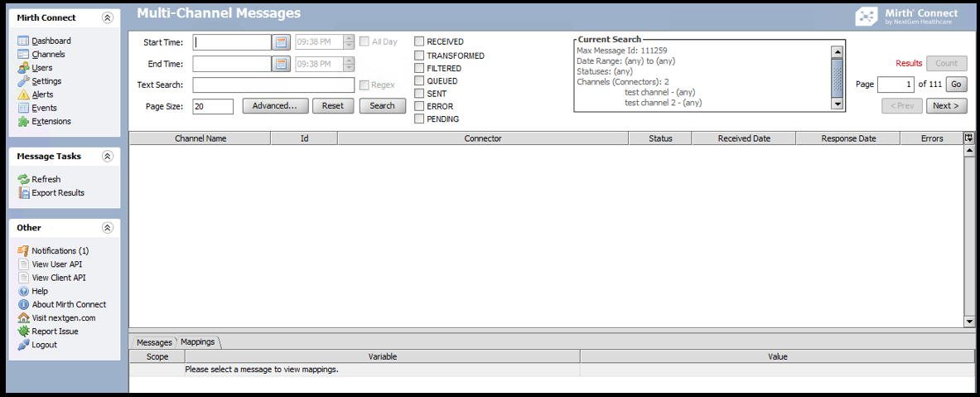Enable the RECEIVED status checkbox
This screenshot has width=980, height=397.
coord(419,41)
